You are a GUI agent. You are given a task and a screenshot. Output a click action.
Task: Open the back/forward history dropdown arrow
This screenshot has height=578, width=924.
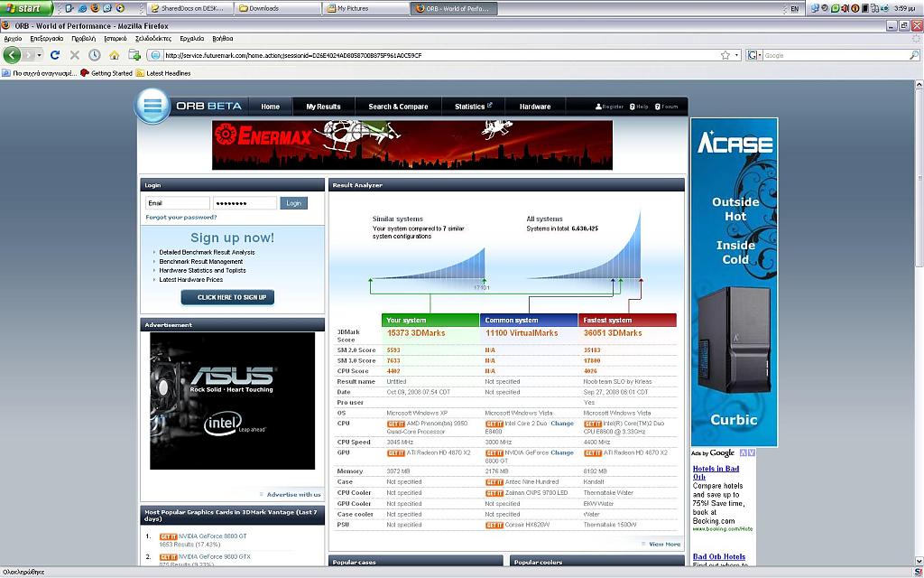click(40, 55)
